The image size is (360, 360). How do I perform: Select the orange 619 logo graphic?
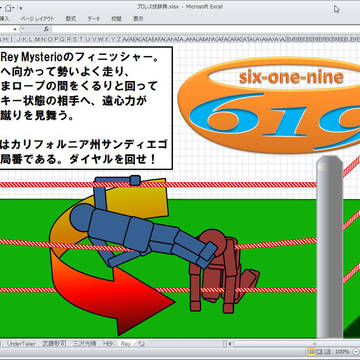click(269, 106)
